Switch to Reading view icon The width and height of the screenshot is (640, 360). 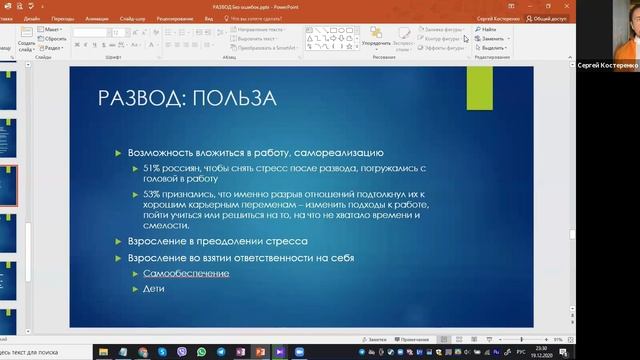pos(474,340)
